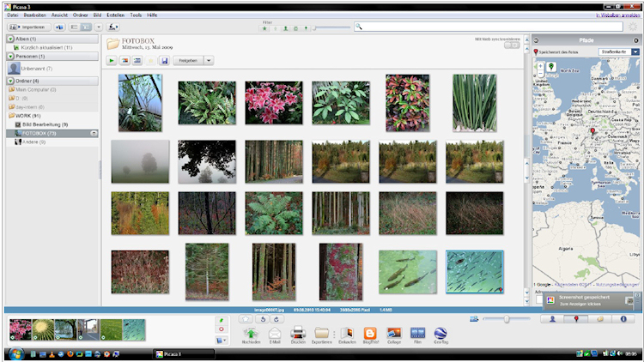
Task: Click the E-Mail envelope icon
Action: [275, 333]
